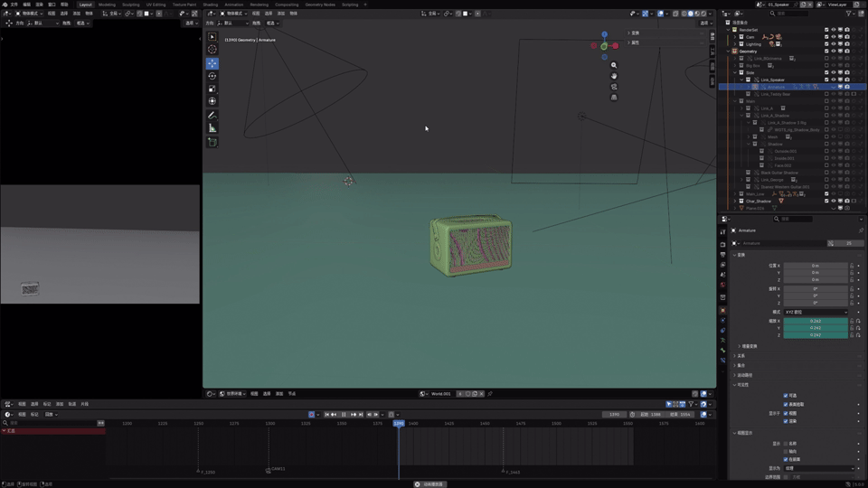868x488 pixels.
Task: Open the 文件 menu in top bar
Action: point(14,5)
